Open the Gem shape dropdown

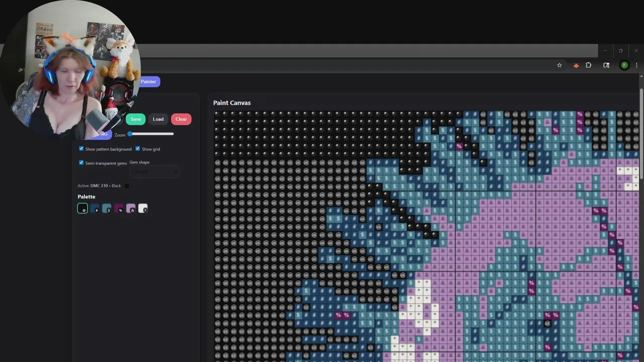pyautogui.click(x=154, y=171)
